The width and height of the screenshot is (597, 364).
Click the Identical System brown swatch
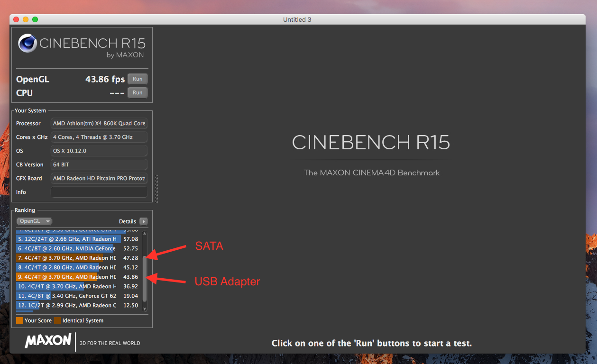[57, 320]
